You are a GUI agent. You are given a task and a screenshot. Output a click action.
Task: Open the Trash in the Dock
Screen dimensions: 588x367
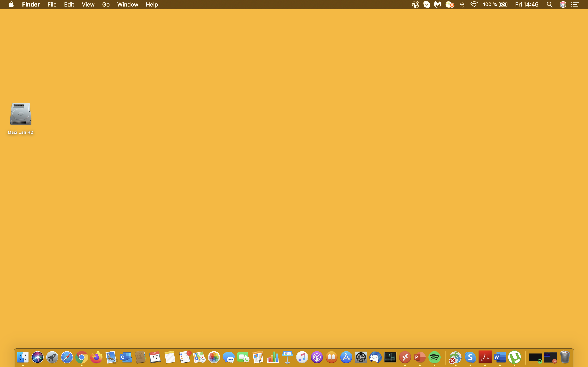pyautogui.click(x=565, y=357)
